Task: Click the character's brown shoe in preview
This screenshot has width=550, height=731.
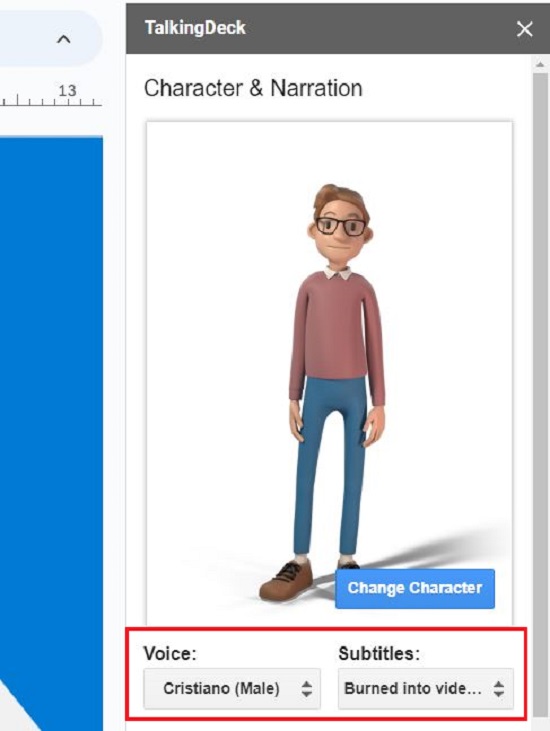Action: 287,579
